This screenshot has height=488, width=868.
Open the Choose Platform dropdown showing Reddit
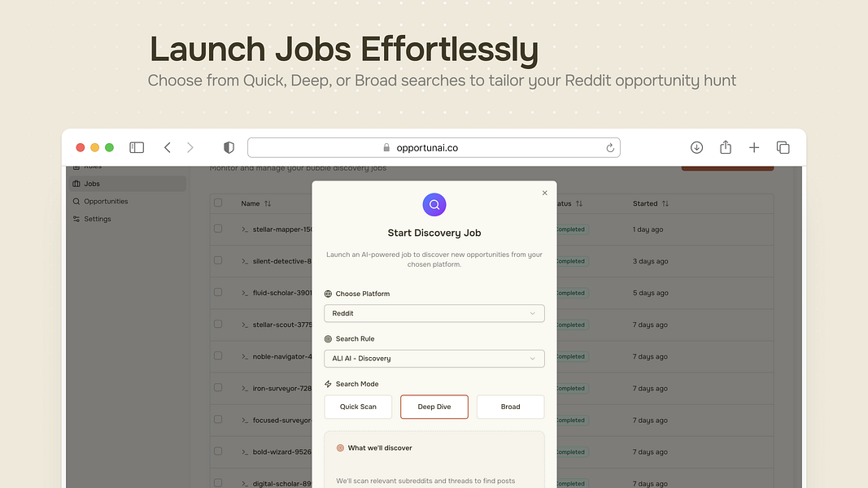434,313
